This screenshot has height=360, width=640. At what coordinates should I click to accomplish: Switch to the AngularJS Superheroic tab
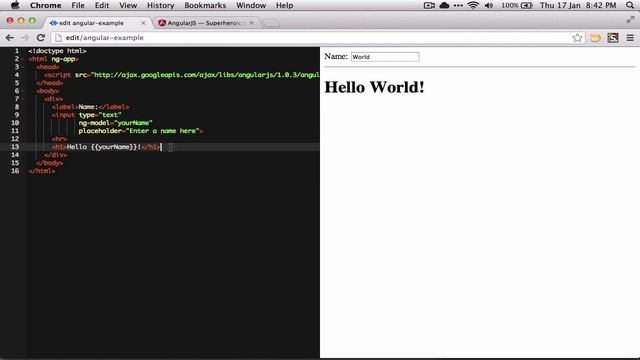click(x=203, y=23)
